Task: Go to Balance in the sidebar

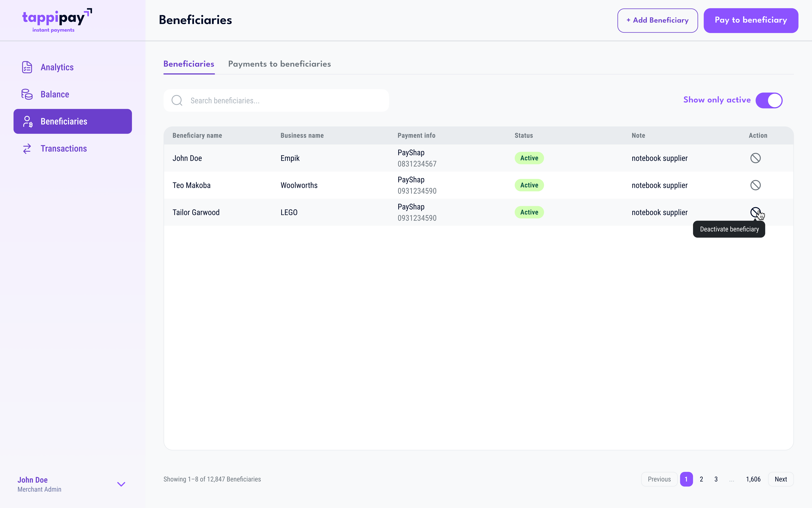Action: 72,94
